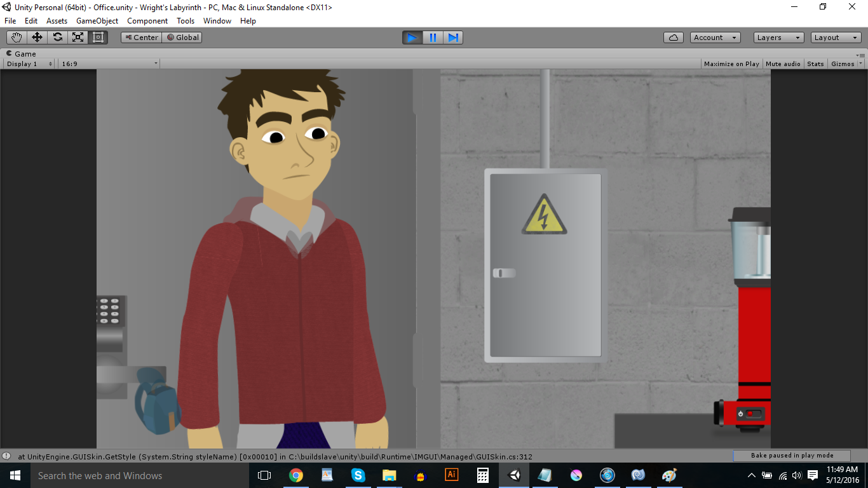Toggle Maximize on Play

point(731,64)
